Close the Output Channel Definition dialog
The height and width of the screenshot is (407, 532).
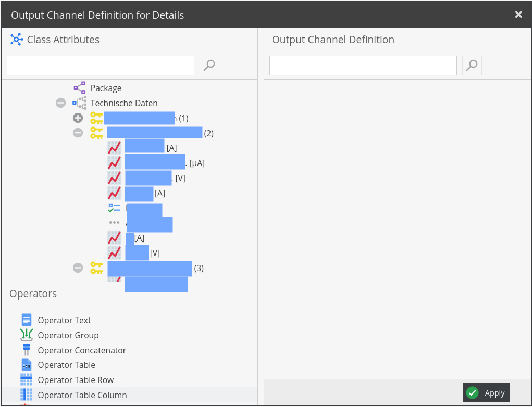[x=518, y=15]
